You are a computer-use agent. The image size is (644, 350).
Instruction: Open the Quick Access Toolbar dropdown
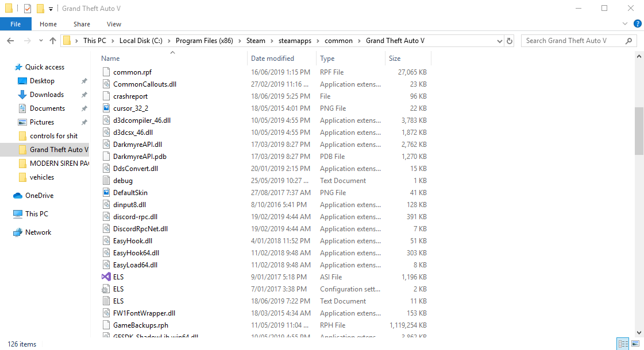click(51, 9)
